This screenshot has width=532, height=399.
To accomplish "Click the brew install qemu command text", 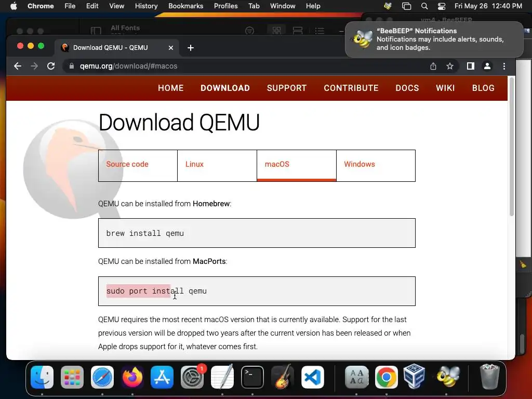I will coord(145,233).
